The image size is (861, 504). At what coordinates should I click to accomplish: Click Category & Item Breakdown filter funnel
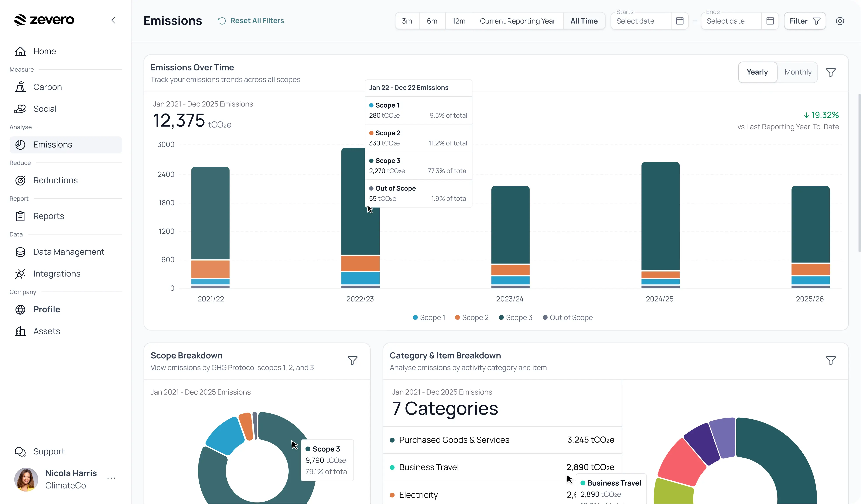[831, 360]
